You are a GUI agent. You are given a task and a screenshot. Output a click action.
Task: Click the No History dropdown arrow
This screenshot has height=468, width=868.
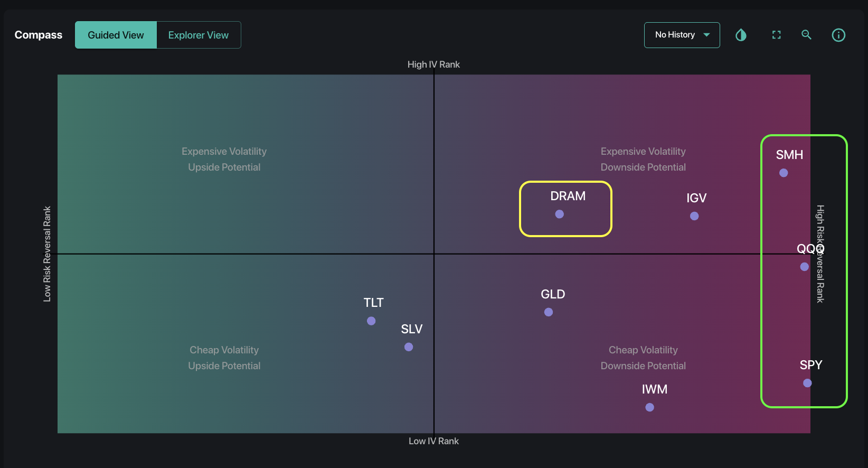click(x=706, y=35)
